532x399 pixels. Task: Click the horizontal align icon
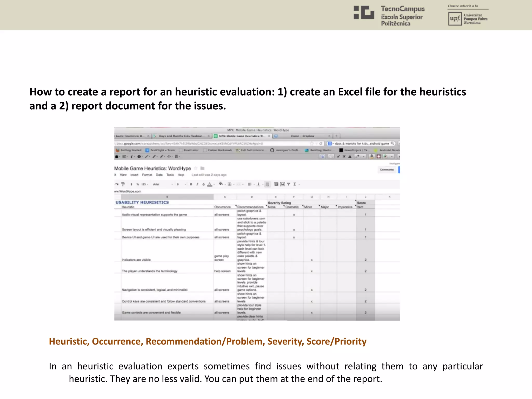249,184
